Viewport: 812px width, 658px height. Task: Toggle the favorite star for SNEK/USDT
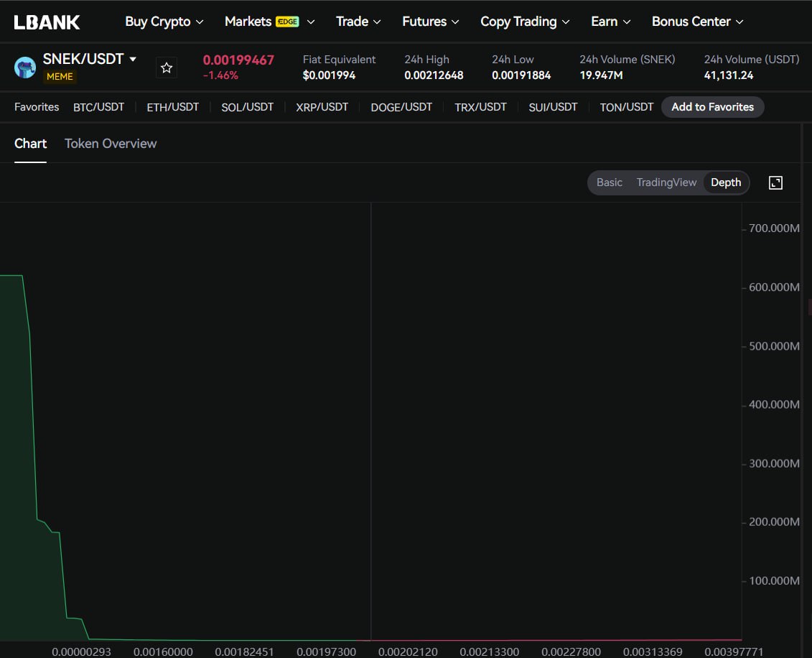coord(167,68)
